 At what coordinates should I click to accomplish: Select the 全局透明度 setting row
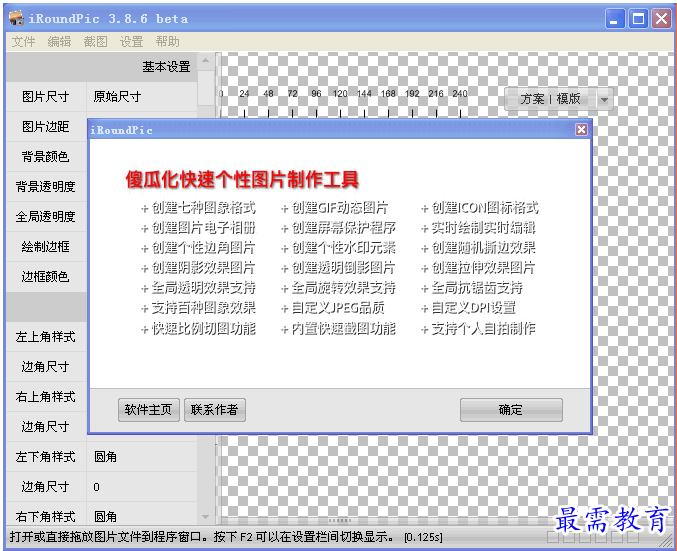pos(46,216)
